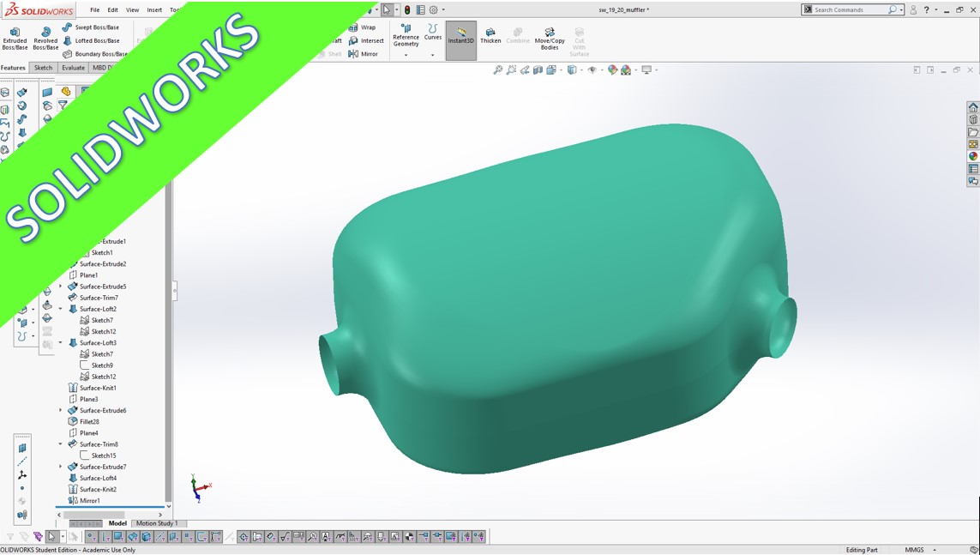Viewport: 980px width, 555px height.
Task: Choose Boundary Boss/Base command
Action: [x=95, y=54]
